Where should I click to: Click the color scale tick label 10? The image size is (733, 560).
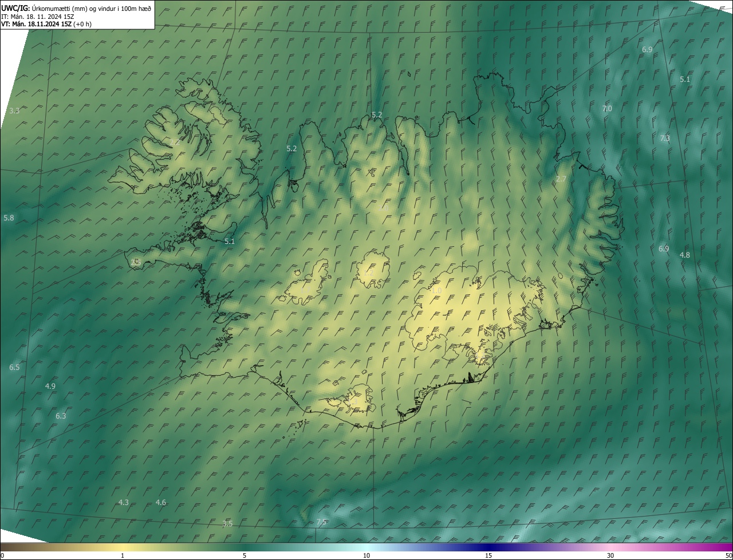(x=366, y=555)
